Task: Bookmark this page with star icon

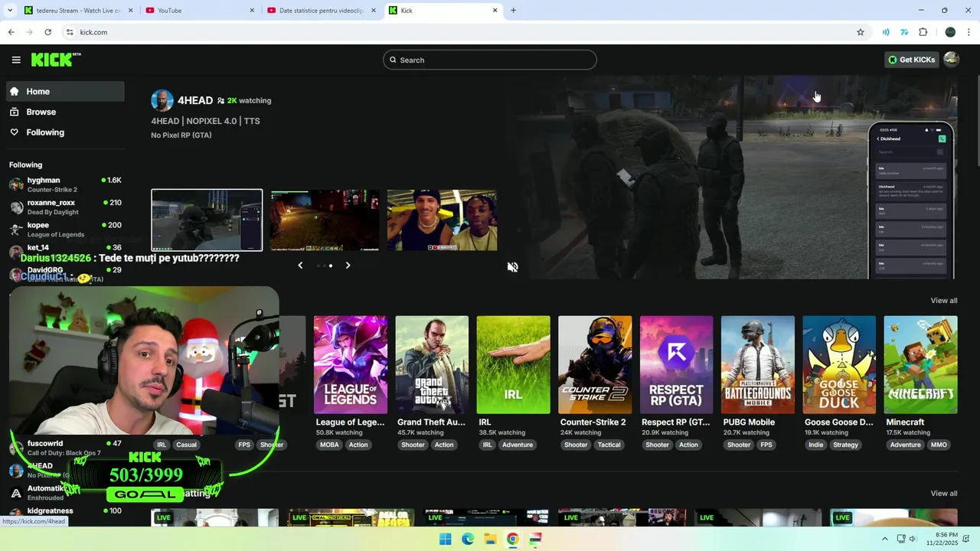Action: pyautogui.click(x=861, y=32)
